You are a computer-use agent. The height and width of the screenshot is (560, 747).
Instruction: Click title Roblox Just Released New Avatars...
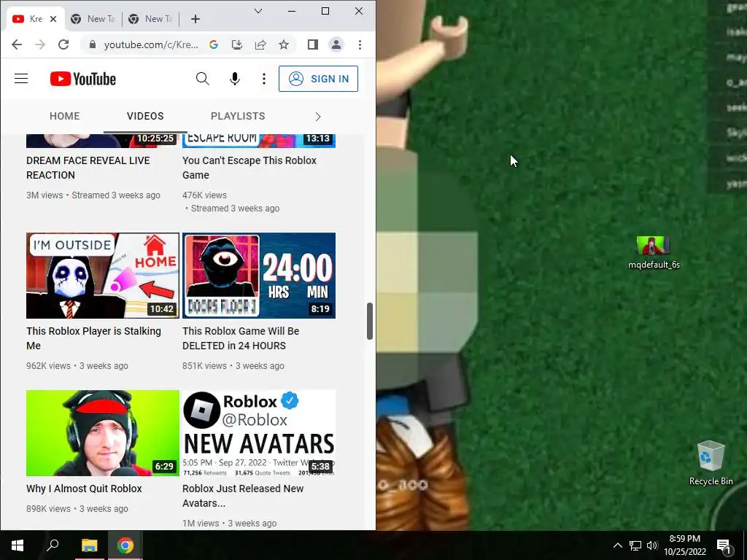[243, 496]
